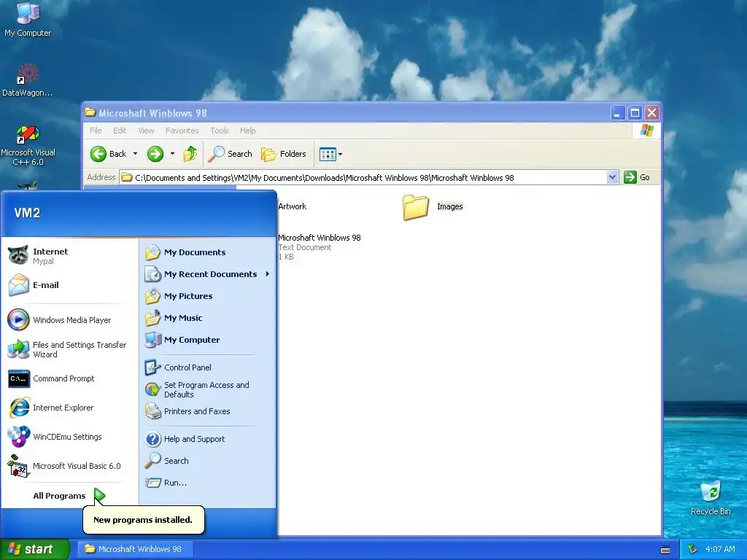
Task: Click the Go button next to address
Action: click(637, 177)
